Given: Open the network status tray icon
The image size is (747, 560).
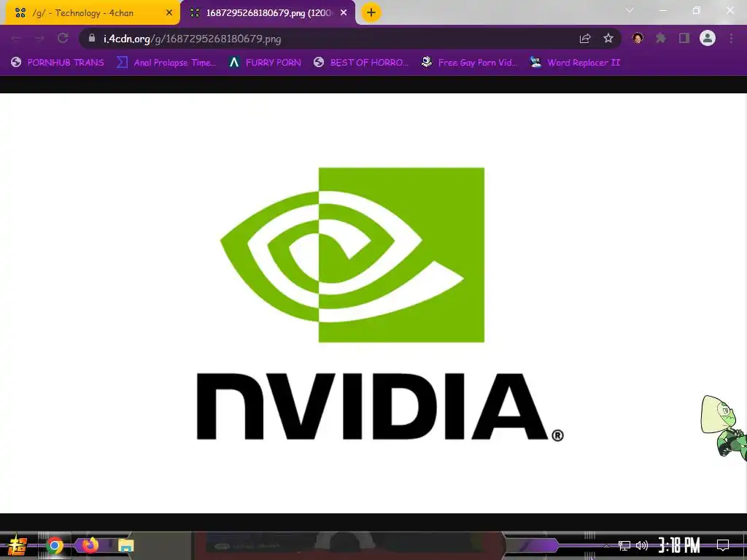Looking at the screenshot, I should pos(624,545).
